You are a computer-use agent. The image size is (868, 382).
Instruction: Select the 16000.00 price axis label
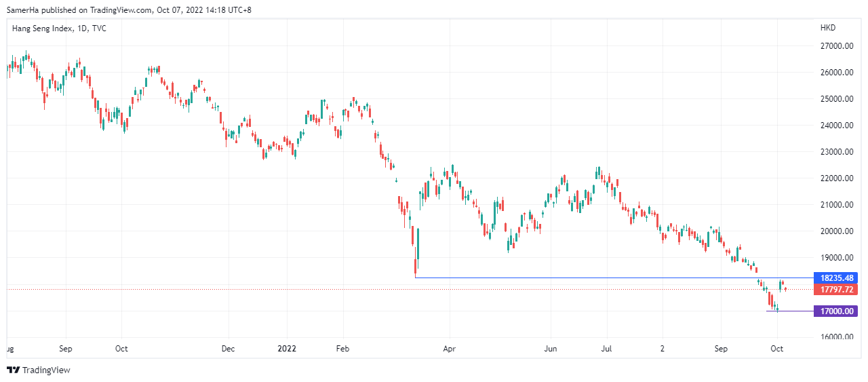pos(837,337)
